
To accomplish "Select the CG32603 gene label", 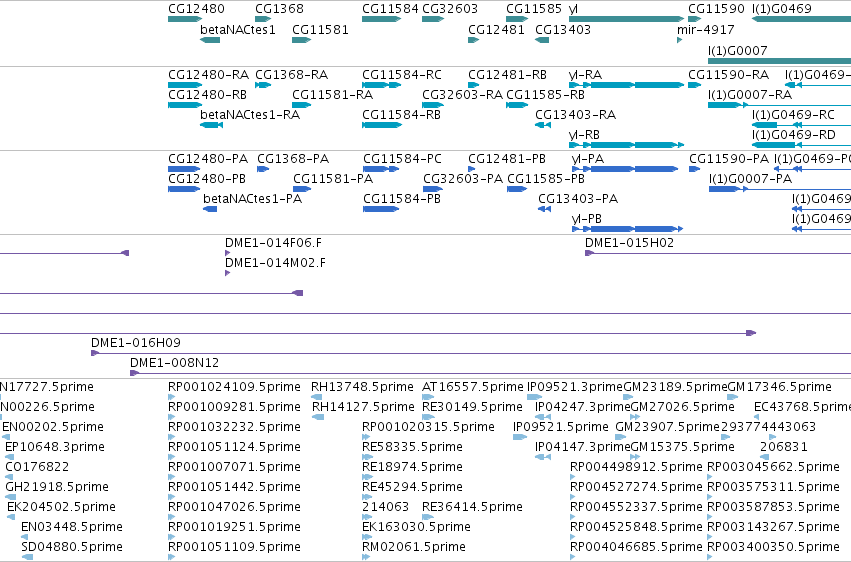I will click(x=450, y=9).
